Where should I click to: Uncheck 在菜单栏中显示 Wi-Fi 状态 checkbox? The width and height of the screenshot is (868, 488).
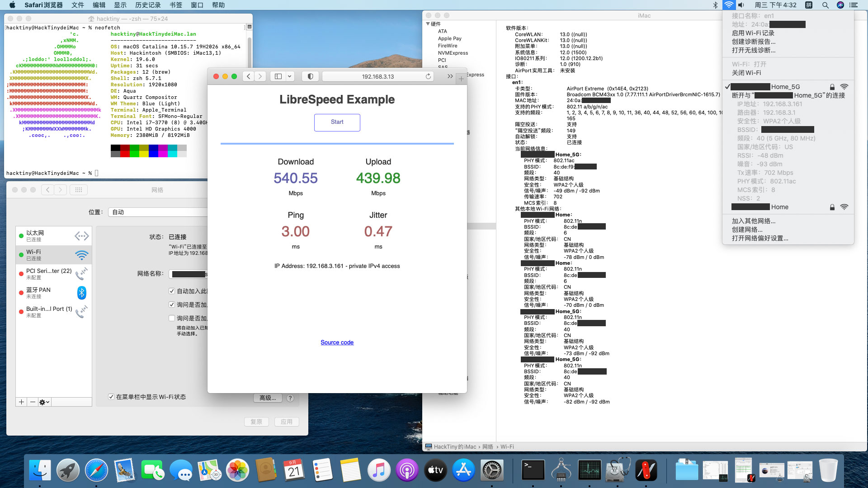coord(111,397)
